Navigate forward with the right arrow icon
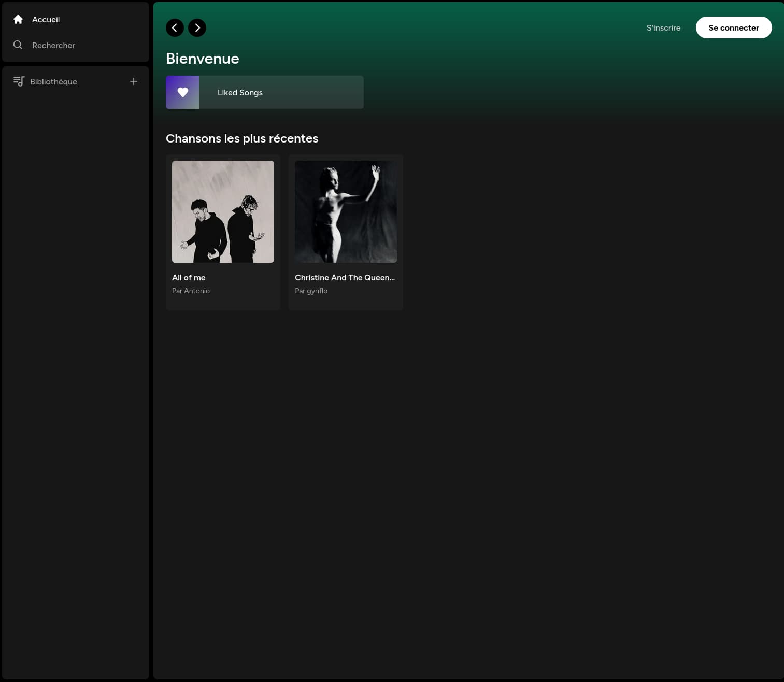Screen dimensions: 784x682 pos(197,27)
